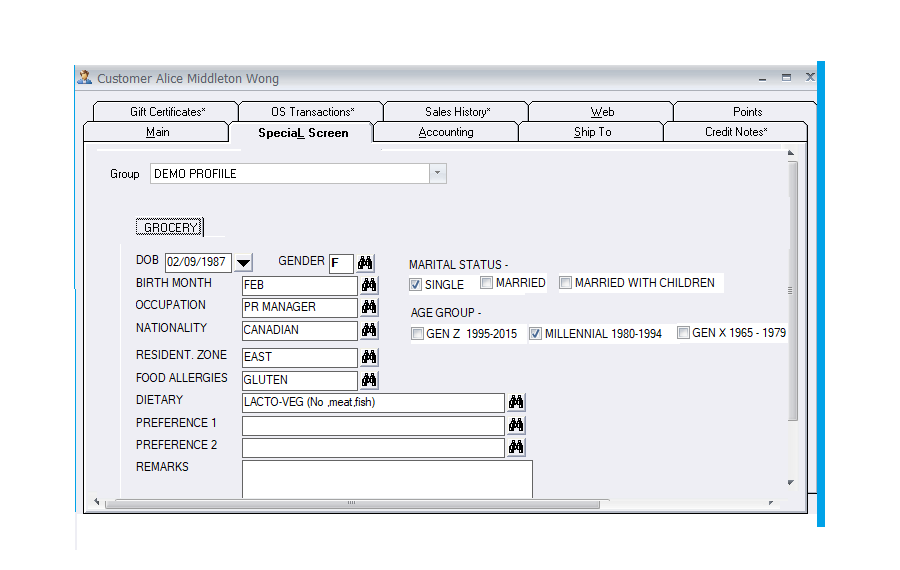Open the Web tab
900x570 pixels.
[x=602, y=111]
